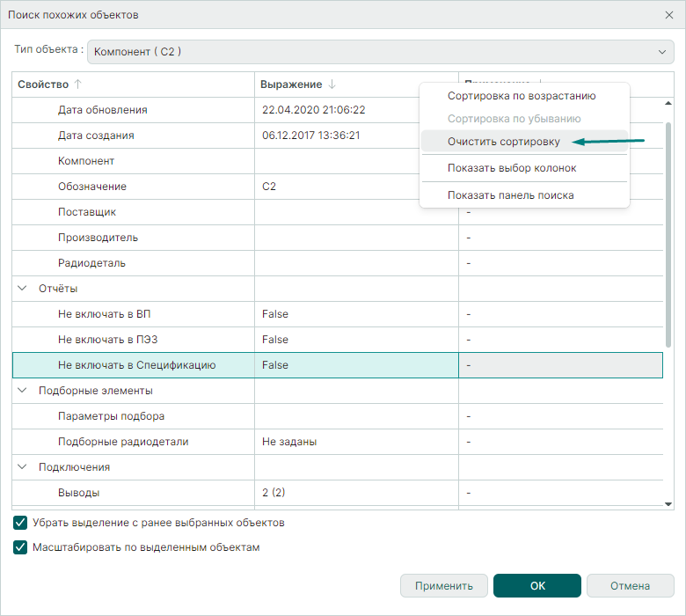The width and height of the screenshot is (686, 616).
Task: Collapse the Подборные элементы group
Action: click(x=22, y=391)
